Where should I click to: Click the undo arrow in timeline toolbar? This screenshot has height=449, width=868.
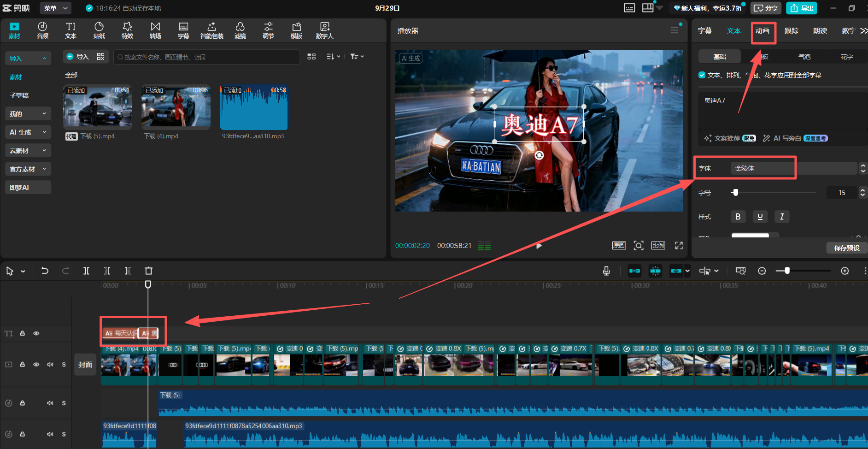pos(45,271)
